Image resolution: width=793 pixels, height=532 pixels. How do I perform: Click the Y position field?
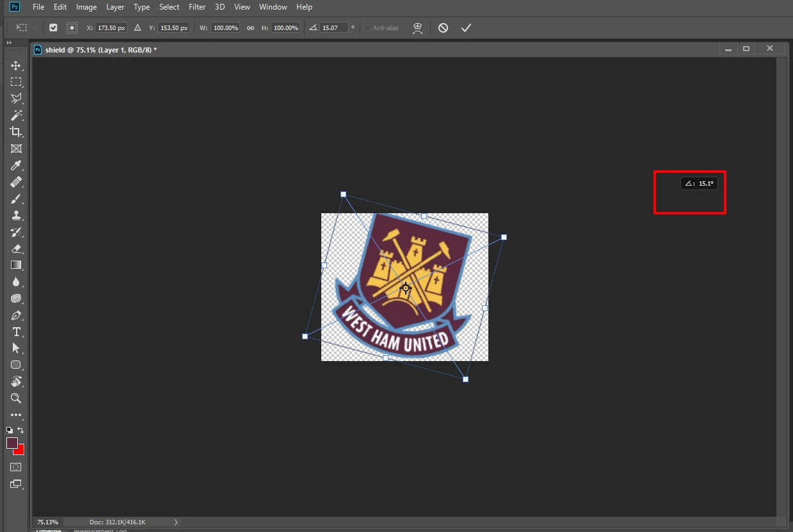(174, 28)
